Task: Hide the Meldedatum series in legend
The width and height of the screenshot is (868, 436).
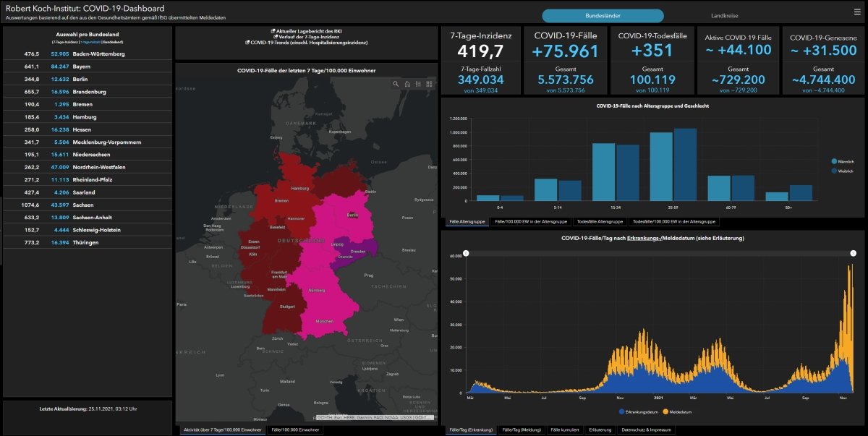Action: point(666,411)
